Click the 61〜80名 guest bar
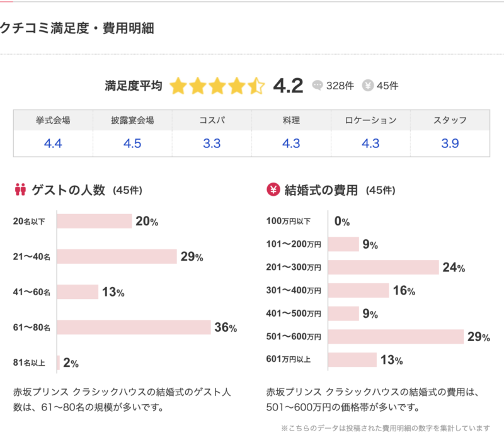The image size is (504, 440). click(x=134, y=327)
